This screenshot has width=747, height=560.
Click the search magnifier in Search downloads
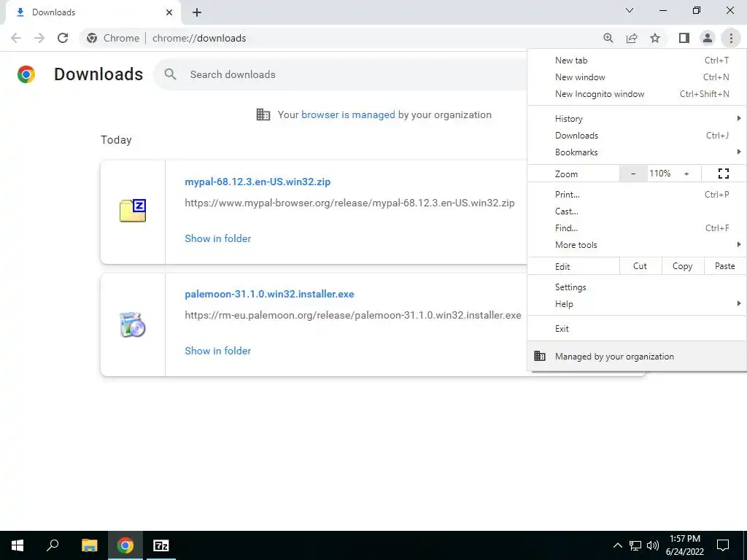(170, 74)
